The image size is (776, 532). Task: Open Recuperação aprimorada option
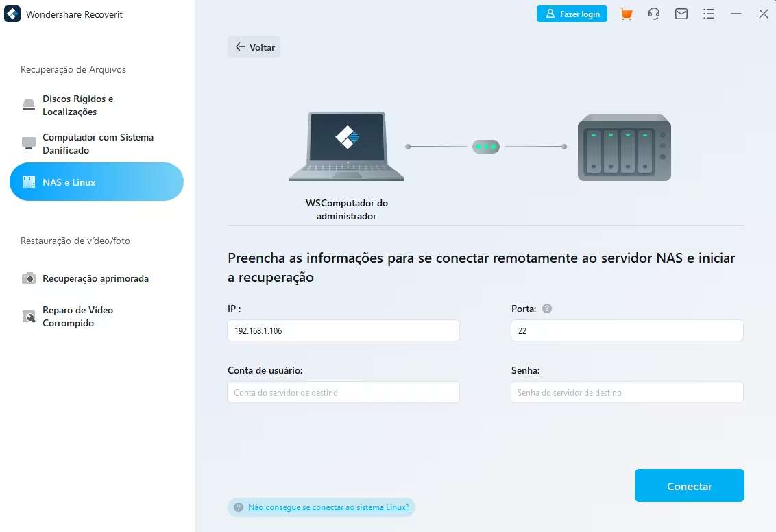[x=95, y=278]
